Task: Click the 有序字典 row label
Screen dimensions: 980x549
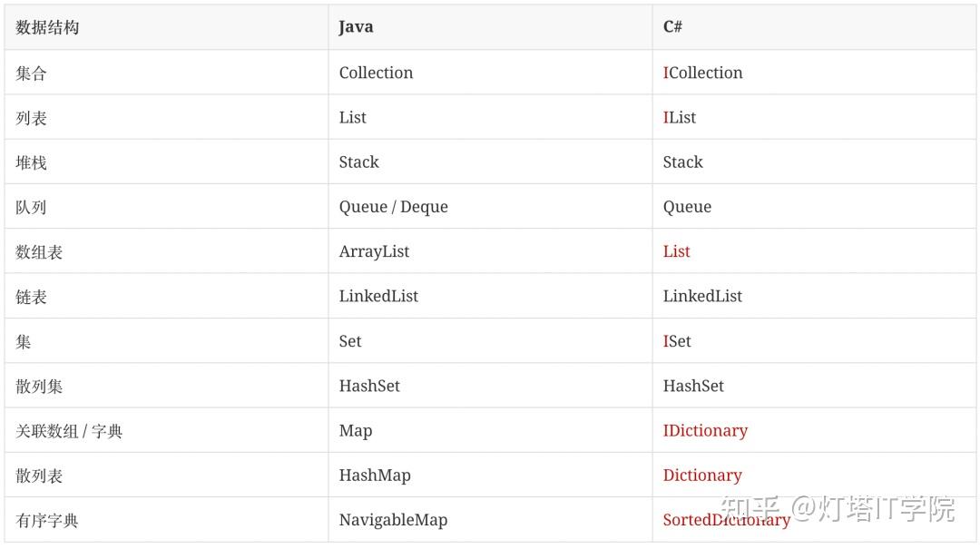Action: (x=47, y=521)
